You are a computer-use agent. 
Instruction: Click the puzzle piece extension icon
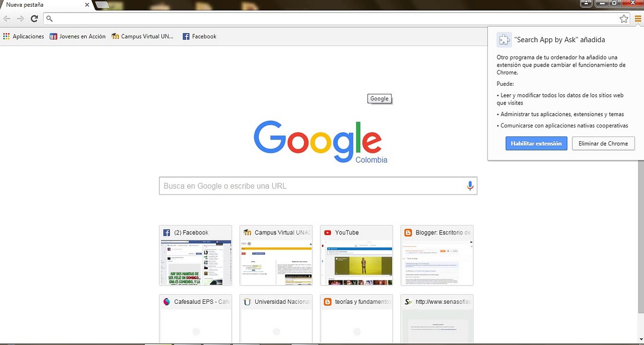tap(504, 40)
